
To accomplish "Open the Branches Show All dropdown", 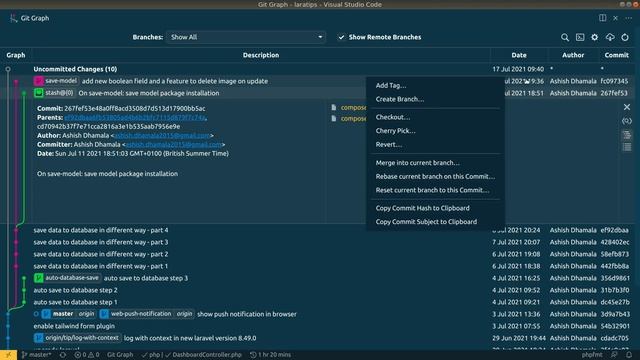I will point(246,37).
